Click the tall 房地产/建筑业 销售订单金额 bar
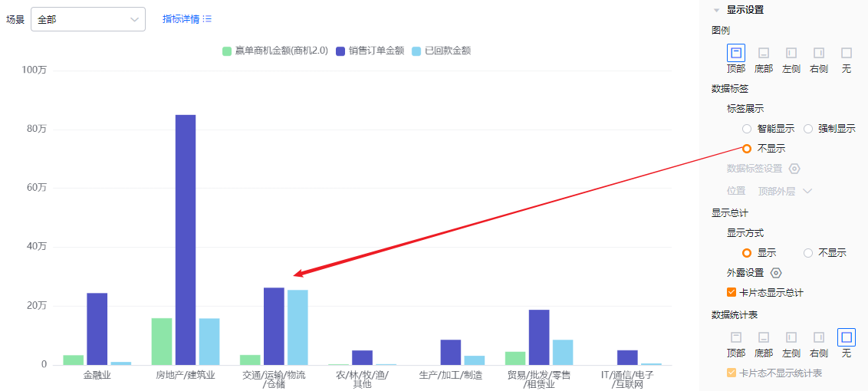The width and height of the screenshot is (868, 391). [x=186, y=240]
